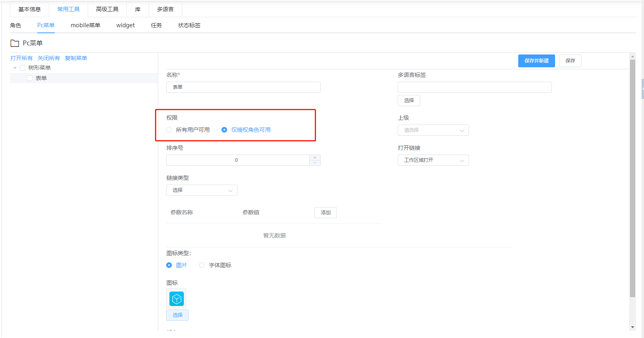The image size is (644, 338).
Task: Click the scroll down arrow of form scrollbar
Action: 632,327
